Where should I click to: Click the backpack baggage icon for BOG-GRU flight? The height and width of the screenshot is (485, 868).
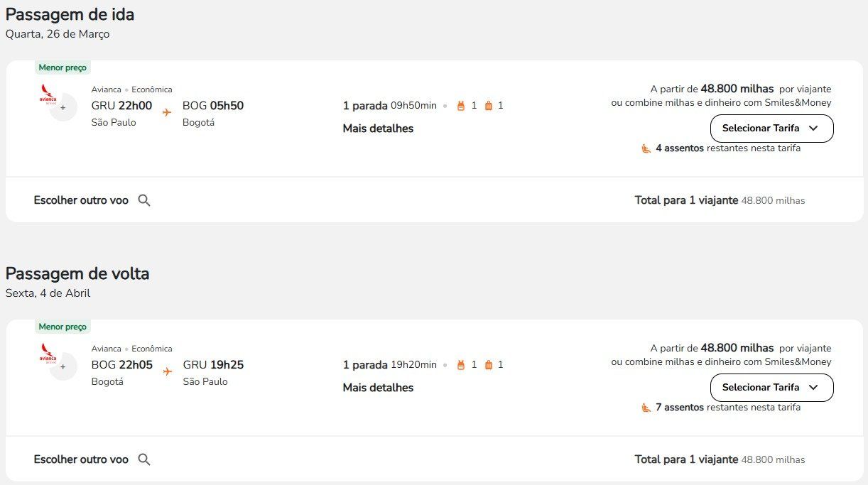tap(460, 365)
